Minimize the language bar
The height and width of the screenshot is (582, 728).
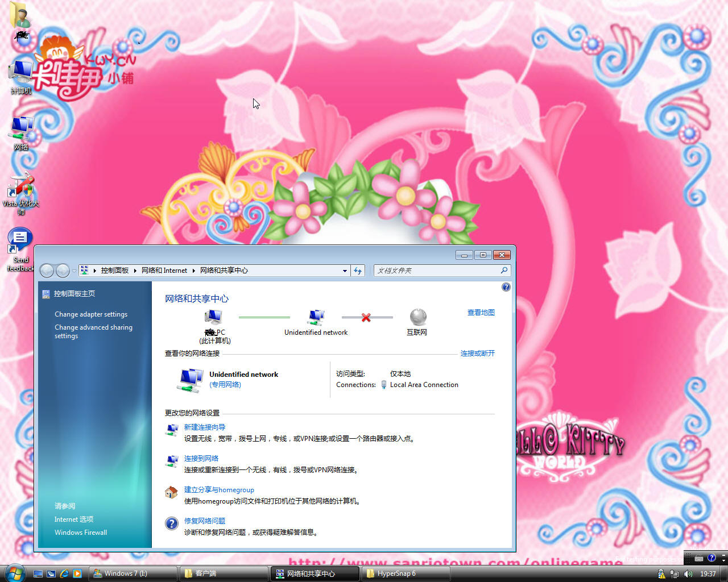[x=723, y=554]
